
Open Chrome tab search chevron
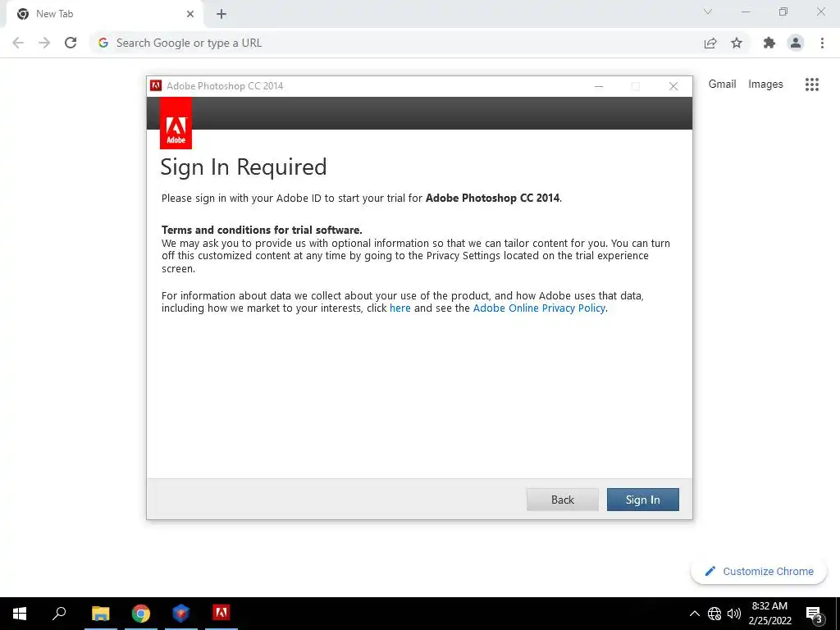click(708, 11)
